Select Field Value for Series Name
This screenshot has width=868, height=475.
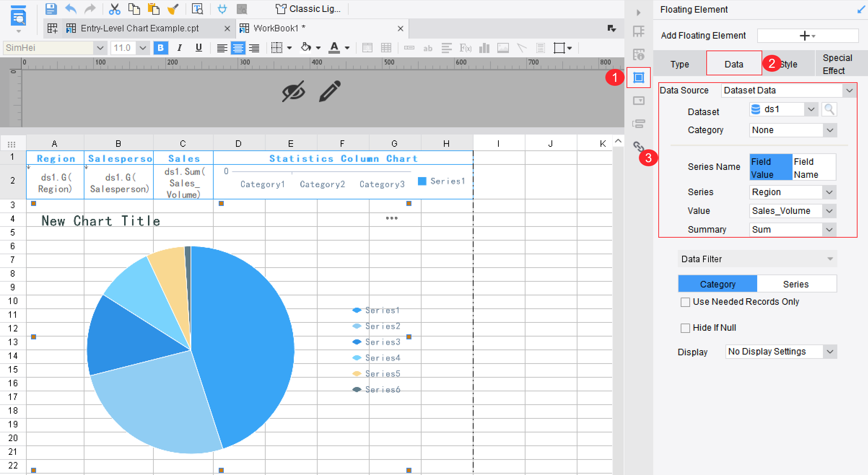click(x=771, y=167)
